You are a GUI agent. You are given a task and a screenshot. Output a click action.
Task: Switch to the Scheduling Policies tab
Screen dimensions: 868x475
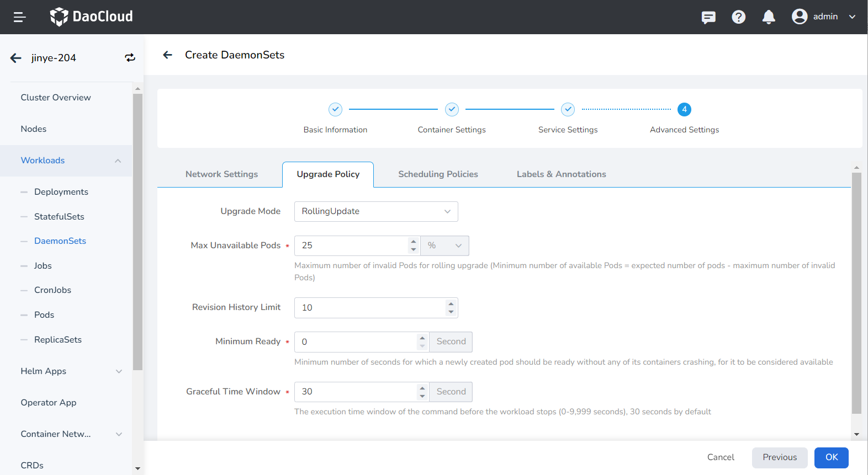tap(438, 174)
